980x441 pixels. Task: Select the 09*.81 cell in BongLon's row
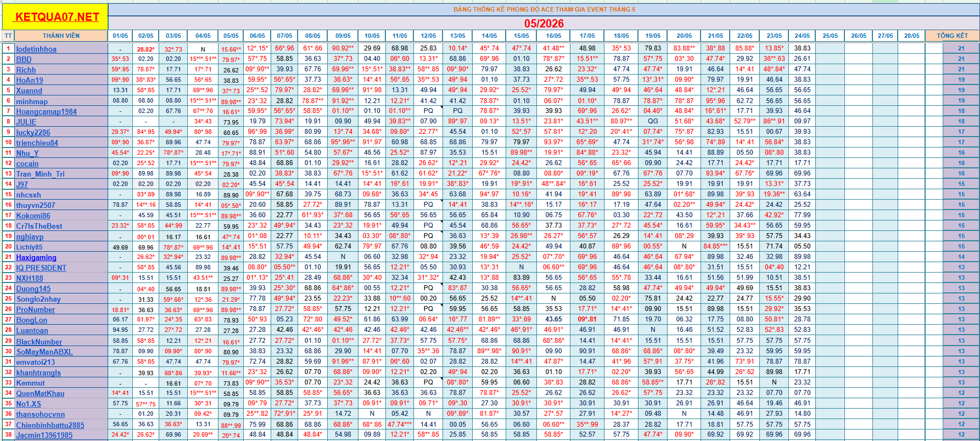(587, 319)
